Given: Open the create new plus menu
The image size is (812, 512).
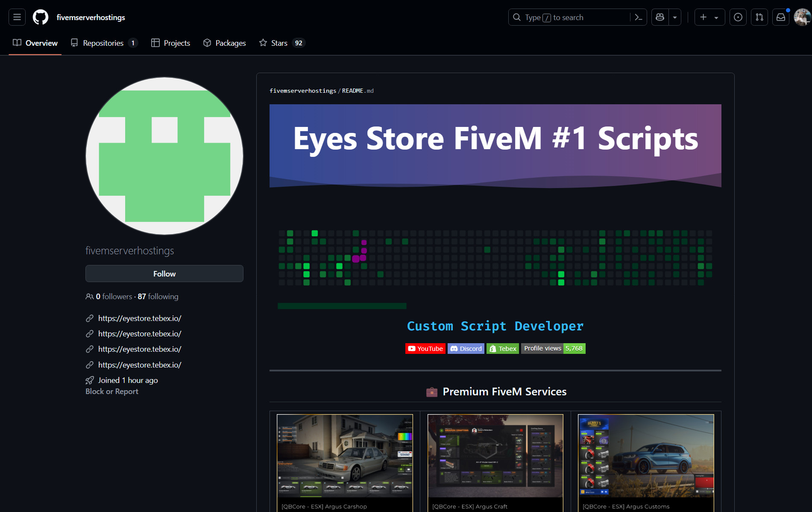Looking at the screenshot, I should [709, 17].
